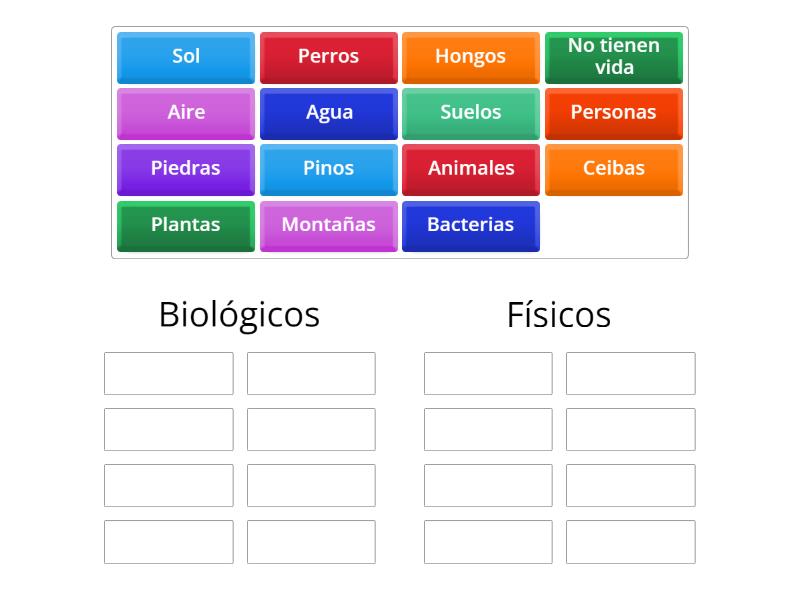The height and width of the screenshot is (600, 800).
Task: Click the purple Piedras tile
Action: tap(186, 170)
